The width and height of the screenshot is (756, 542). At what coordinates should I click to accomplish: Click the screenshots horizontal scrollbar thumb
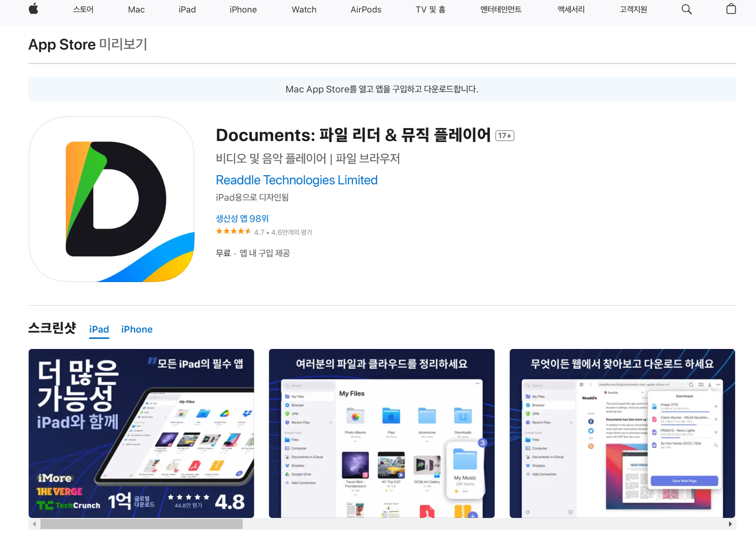click(x=142, y=524)
